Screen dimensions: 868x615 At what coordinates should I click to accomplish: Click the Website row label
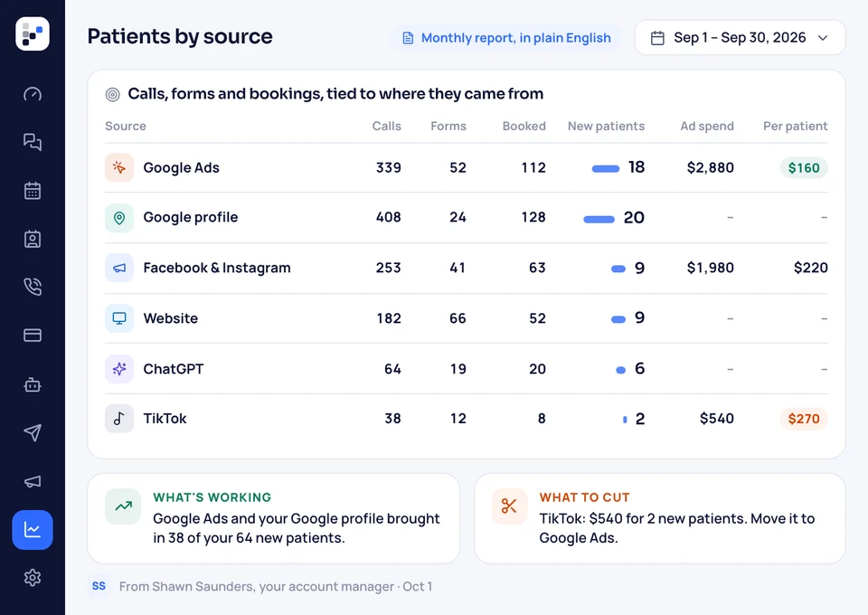[x=171, y=318]
